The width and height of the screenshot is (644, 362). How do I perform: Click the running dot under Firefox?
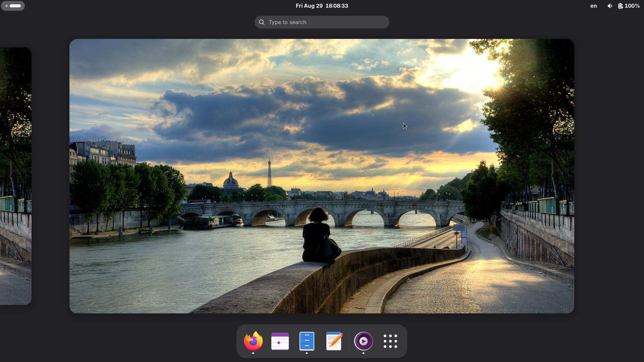click(x=253, y=353)
